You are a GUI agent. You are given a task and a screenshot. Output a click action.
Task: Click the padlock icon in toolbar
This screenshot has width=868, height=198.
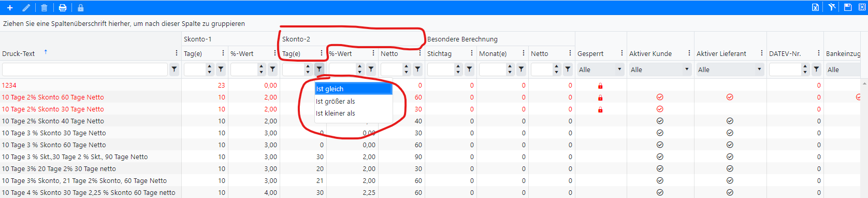coord(81,8)
